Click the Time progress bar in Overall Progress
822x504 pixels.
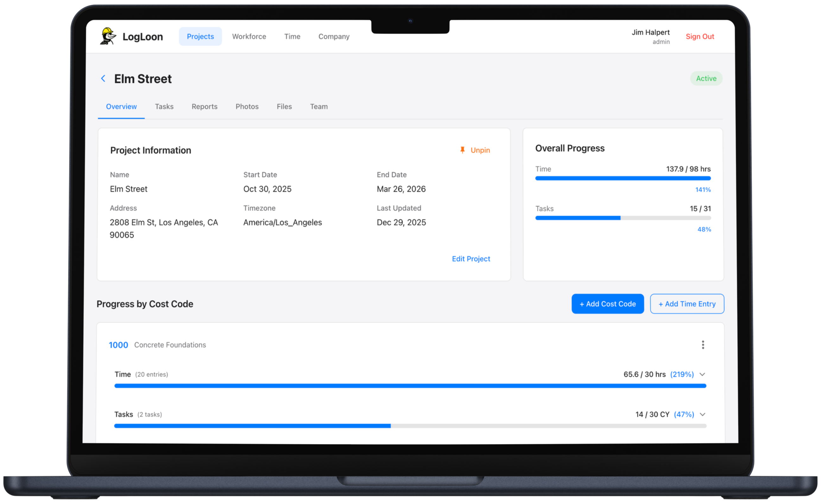tap(623, 178)
